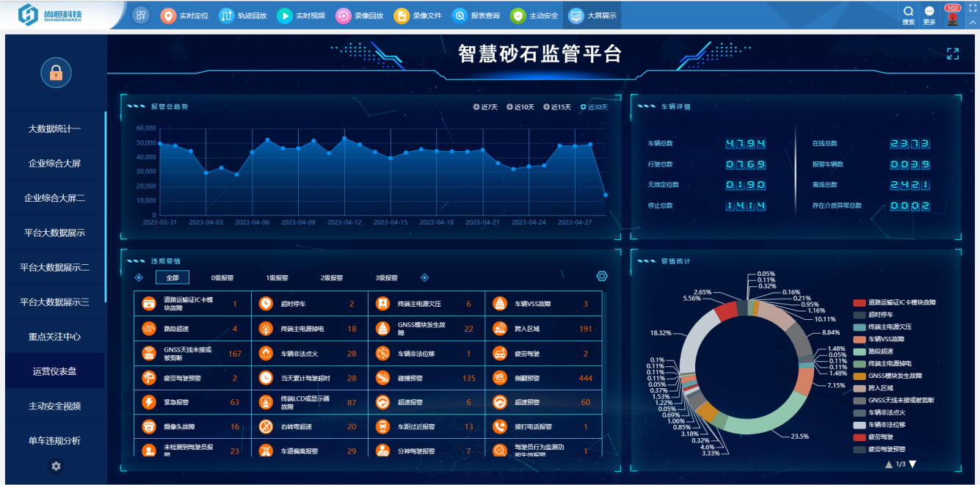Screen dimensions: 980x485
Task: Open the 主动安全 shield icon
Action: click(518, 15)
